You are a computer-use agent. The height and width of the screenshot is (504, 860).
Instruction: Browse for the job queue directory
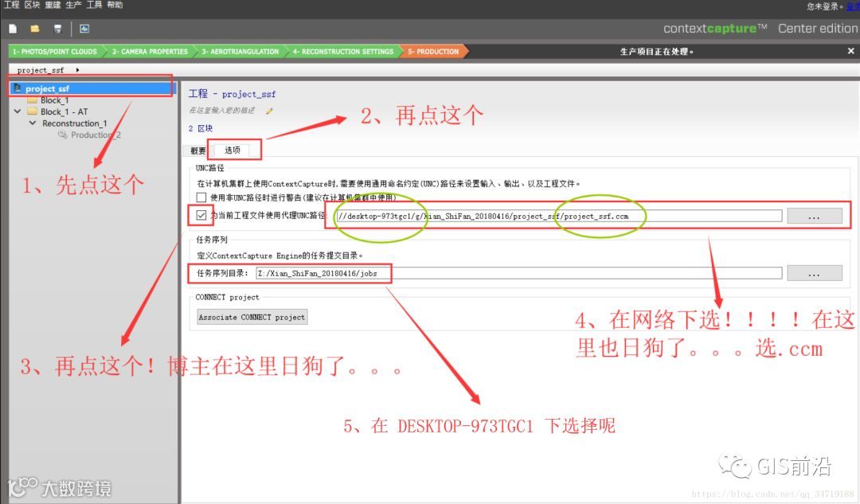814,273
